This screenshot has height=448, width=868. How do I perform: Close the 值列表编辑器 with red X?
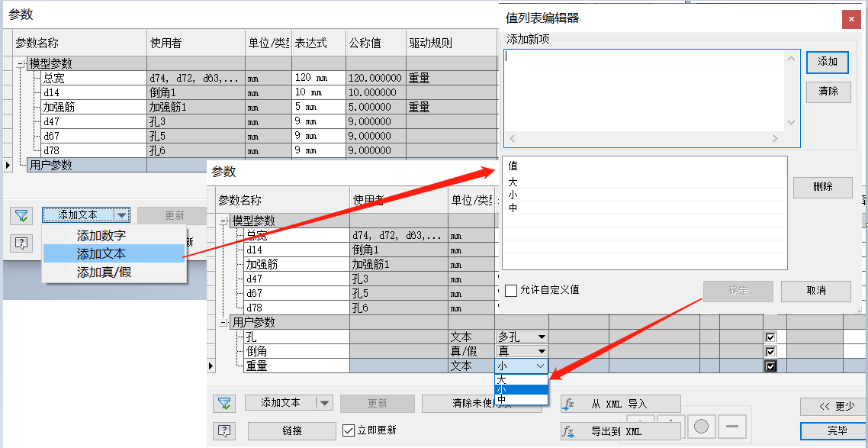coord(851,20)
